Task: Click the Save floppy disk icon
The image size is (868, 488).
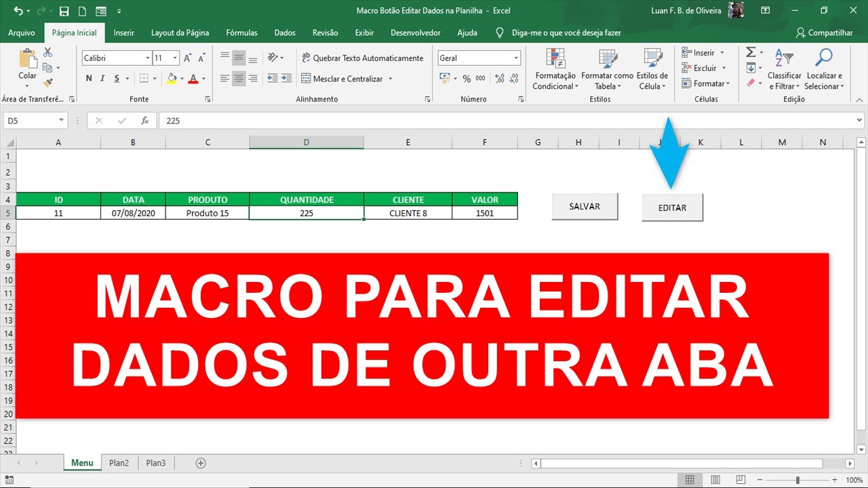Action: 64,11
